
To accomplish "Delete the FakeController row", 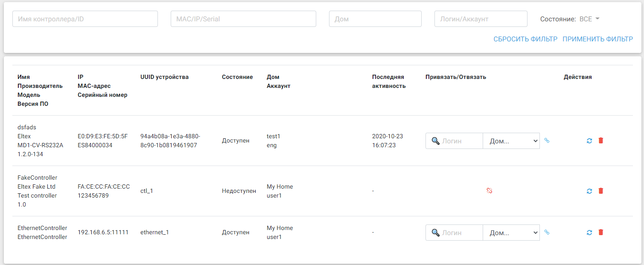I will pos(601,191).
